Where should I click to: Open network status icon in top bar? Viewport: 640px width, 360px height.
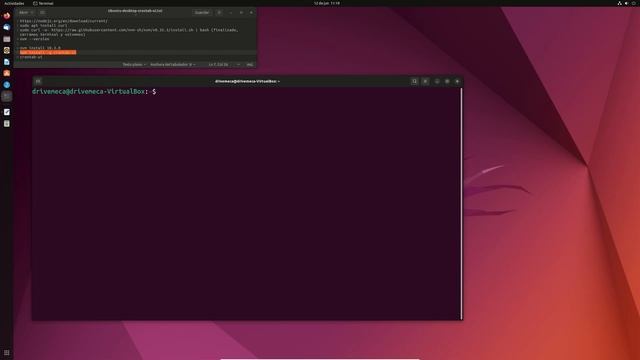[619, 3]
